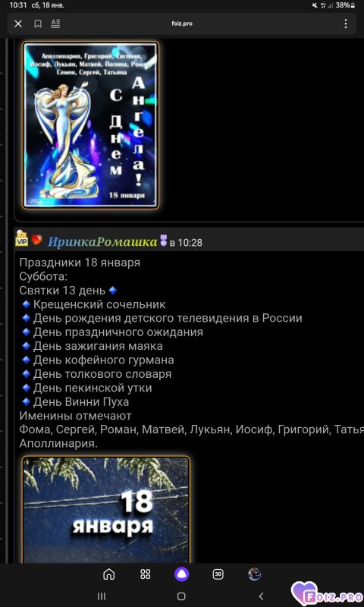This screenshot has height=607, width=364.
Task: Open ИринкаРомашка user profile
Action: click(102, 242)
